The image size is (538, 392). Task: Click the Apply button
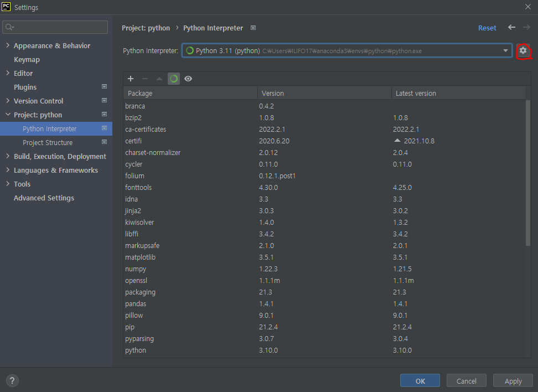(513, 381)
